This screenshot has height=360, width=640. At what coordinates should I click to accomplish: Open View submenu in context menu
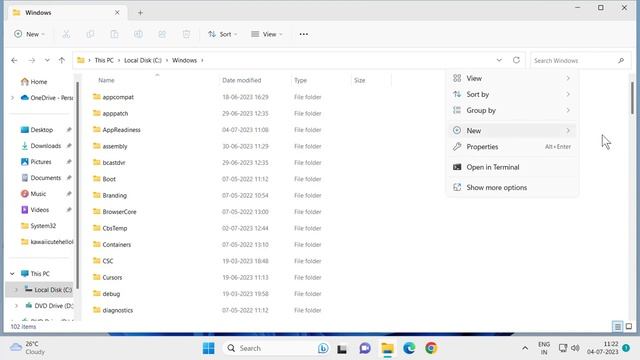(x=512, y=78)
